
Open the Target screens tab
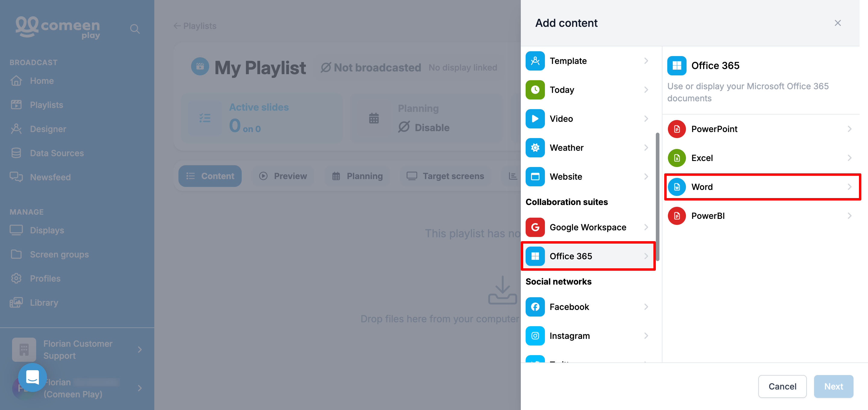coord(445,176)
